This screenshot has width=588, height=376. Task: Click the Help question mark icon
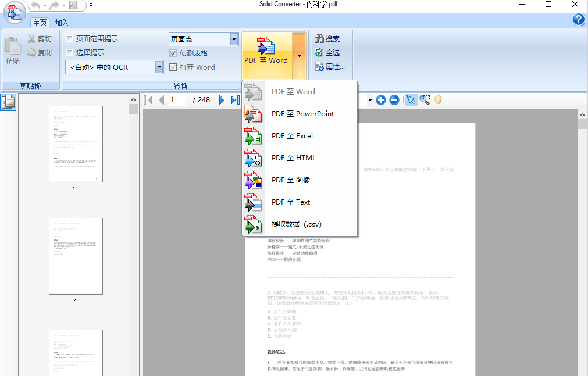coord(579,19)
